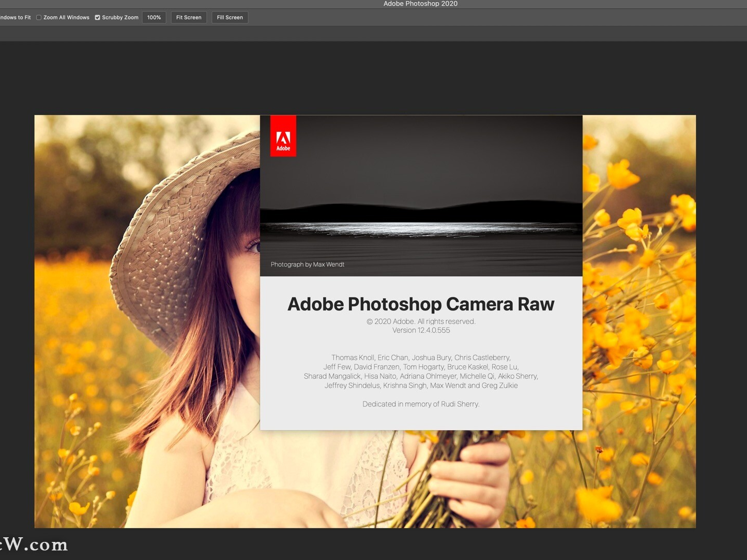The width and height of the screenshot is (747, 560).
Task: Click the Adobe Photoshop 2020 title bar
Action: pyautogui.click(x=420, y=4)
